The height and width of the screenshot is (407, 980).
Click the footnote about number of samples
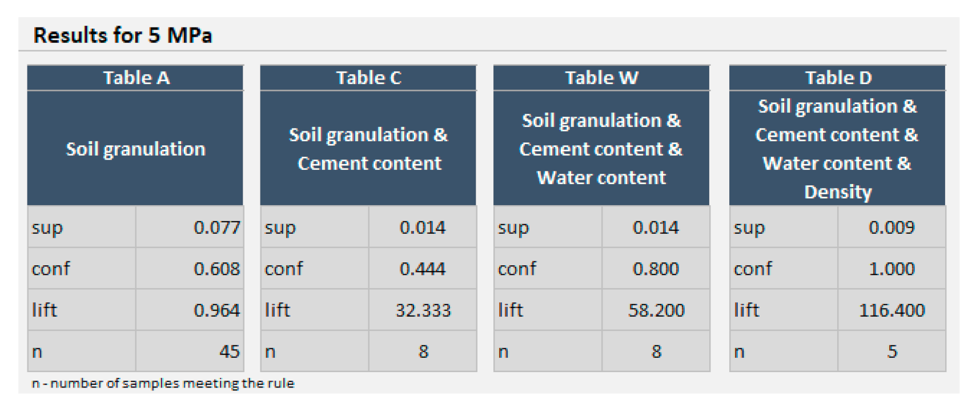[x=163, y=383]
